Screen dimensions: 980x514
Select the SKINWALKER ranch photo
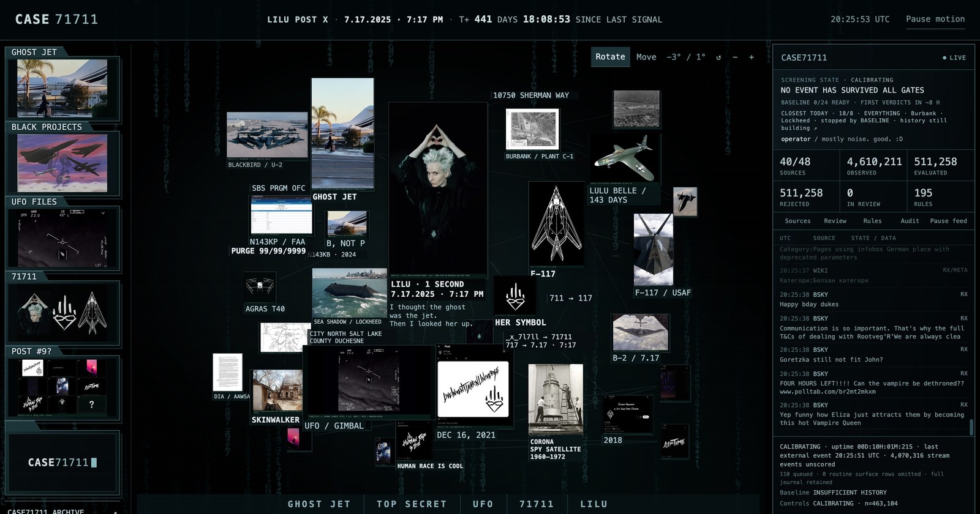[x=277, y=390]
